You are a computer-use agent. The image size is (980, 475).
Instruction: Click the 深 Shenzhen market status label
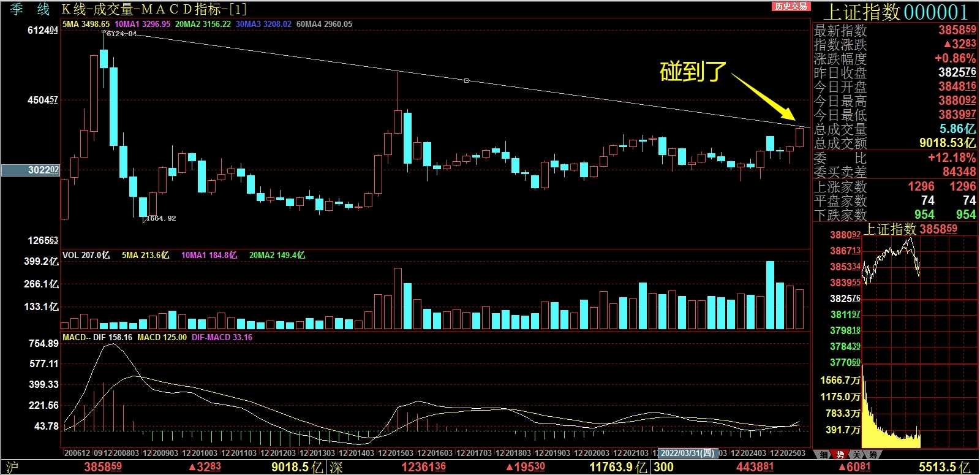click(x=336, y=468)
